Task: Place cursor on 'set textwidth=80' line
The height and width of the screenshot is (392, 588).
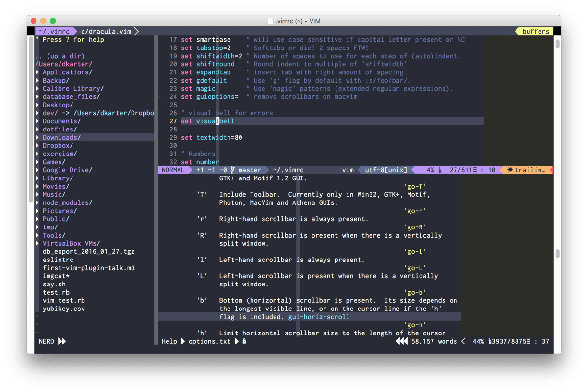Action: (212, 138)
